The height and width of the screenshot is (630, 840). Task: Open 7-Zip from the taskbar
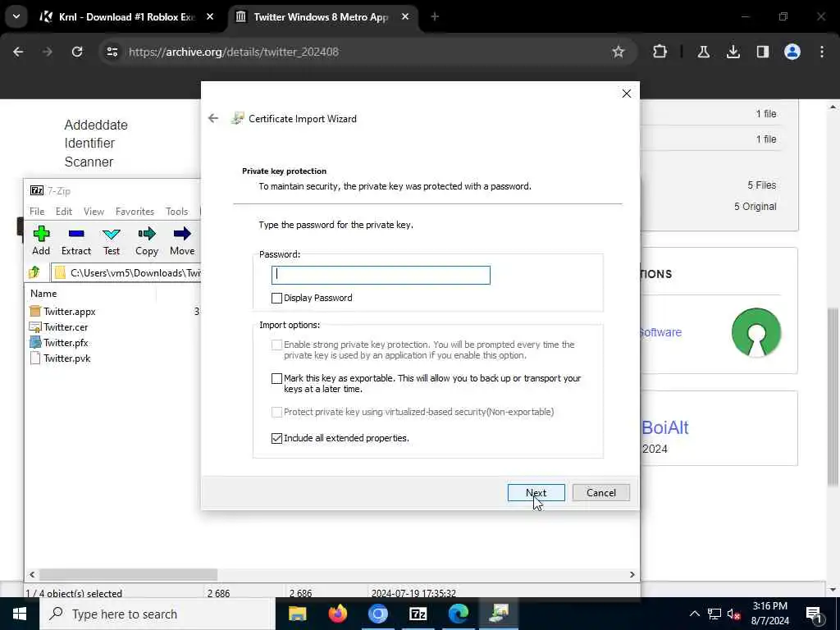(418, 614)
